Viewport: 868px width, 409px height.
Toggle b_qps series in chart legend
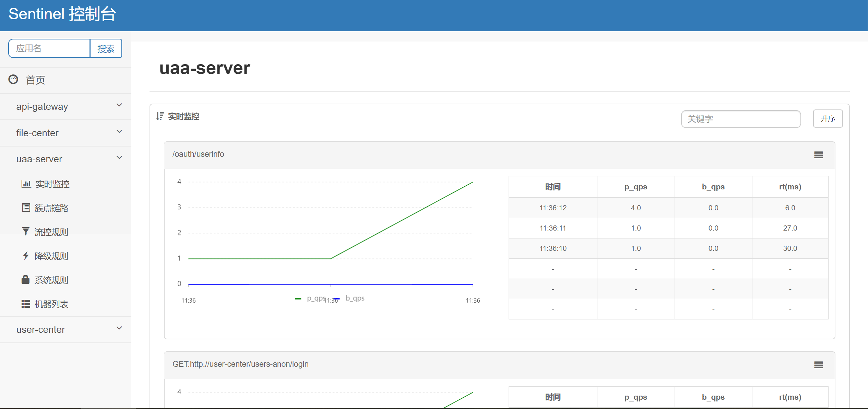(354, 299)
